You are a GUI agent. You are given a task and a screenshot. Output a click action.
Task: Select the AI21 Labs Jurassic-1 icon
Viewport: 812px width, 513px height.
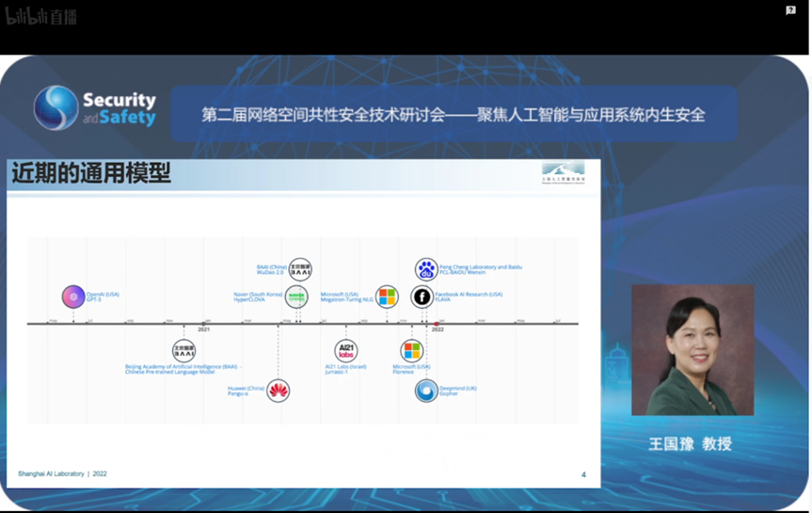(346, 351)
